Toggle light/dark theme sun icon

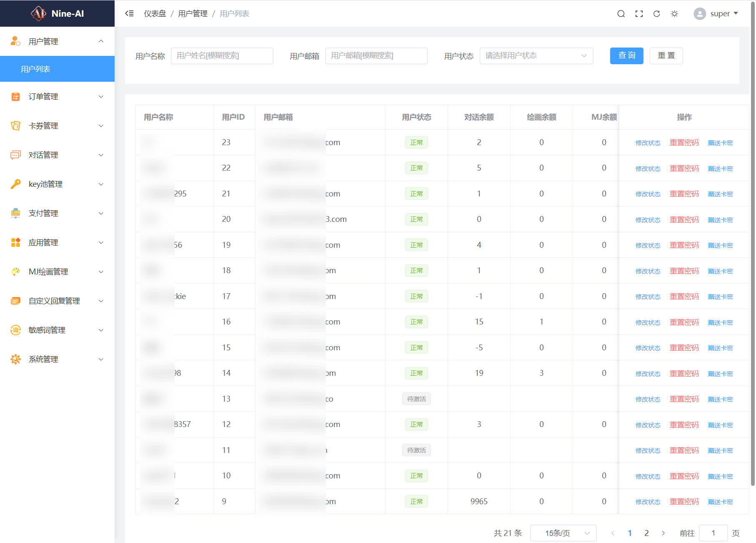(674, 14)
